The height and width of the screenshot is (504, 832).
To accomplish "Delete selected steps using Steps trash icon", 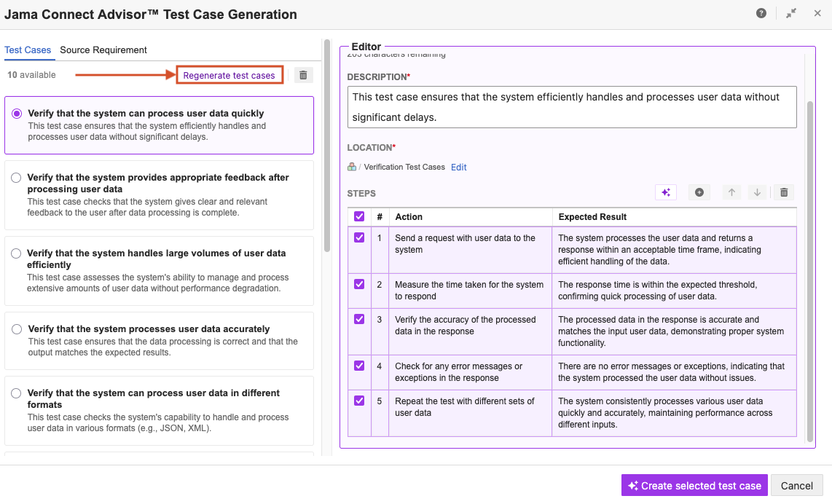I will pyautogui.click(x=784, y=192).
